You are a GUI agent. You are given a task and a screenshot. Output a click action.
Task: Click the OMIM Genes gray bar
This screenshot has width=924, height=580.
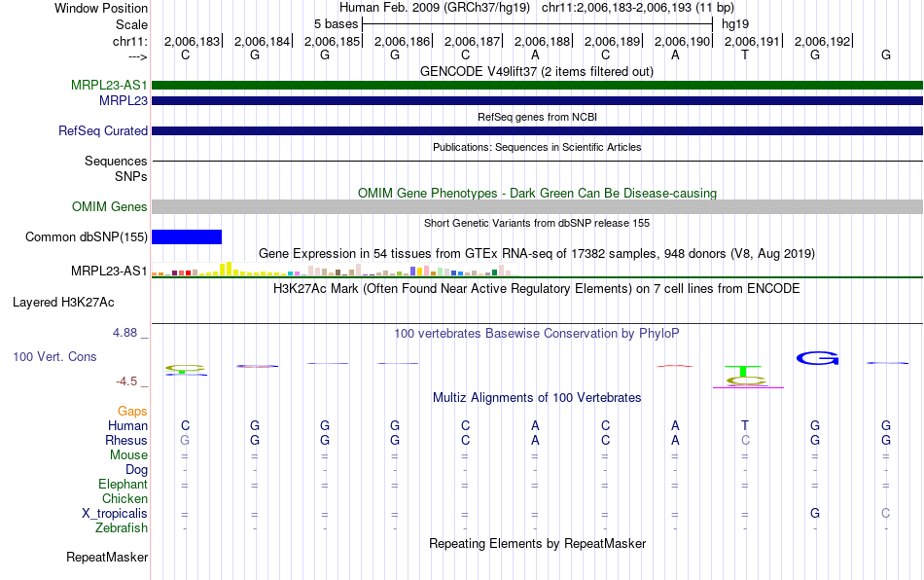click(537, 207)
